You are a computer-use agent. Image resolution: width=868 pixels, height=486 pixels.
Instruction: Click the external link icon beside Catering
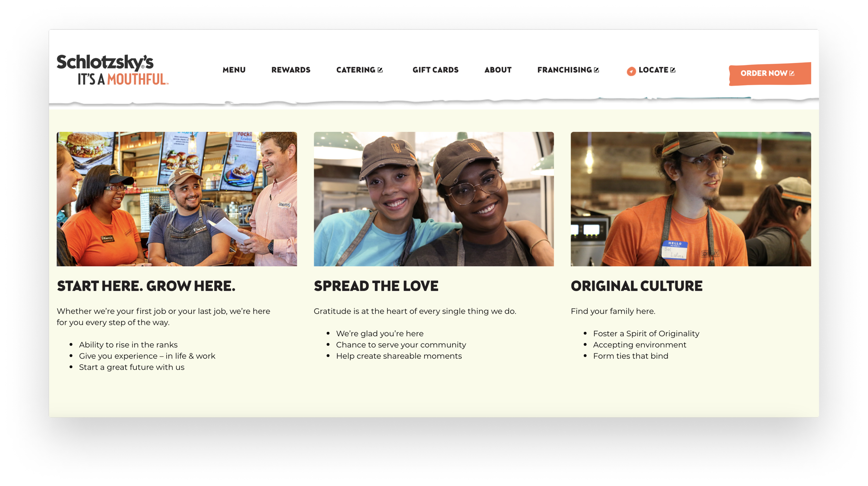(380, 70)
